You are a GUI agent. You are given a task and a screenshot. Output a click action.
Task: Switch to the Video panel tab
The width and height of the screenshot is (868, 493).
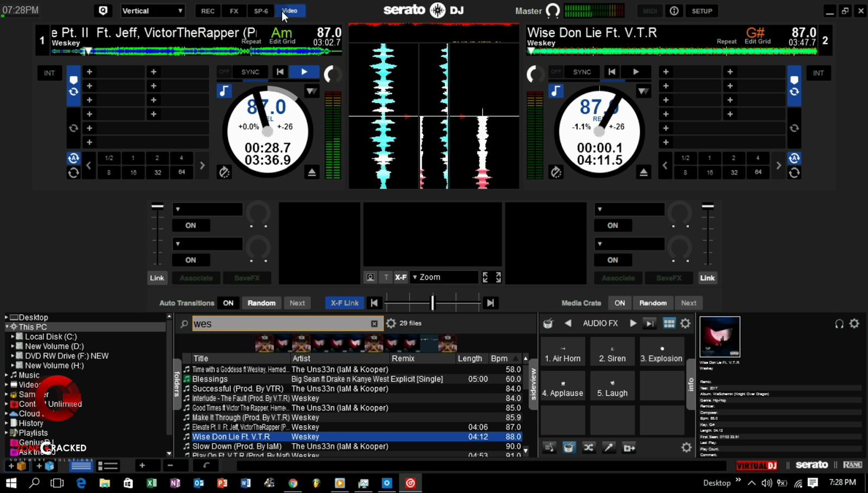click(x=290, y=11)
